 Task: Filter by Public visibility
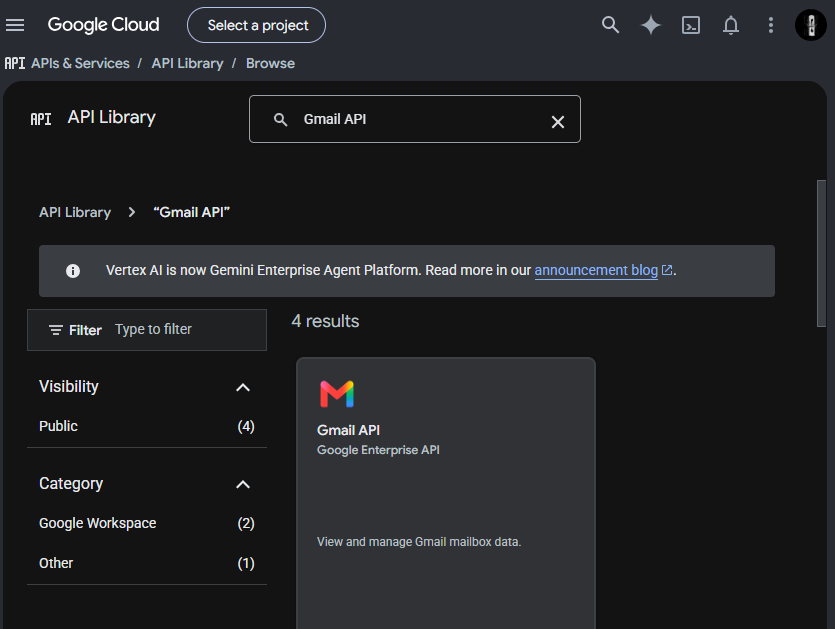pyautogui.click(x=146, y=426)
